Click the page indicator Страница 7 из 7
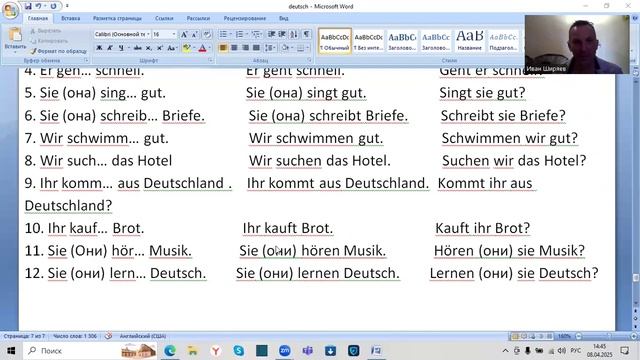Viewport: 640px width, 360px height. coord(24,336)
